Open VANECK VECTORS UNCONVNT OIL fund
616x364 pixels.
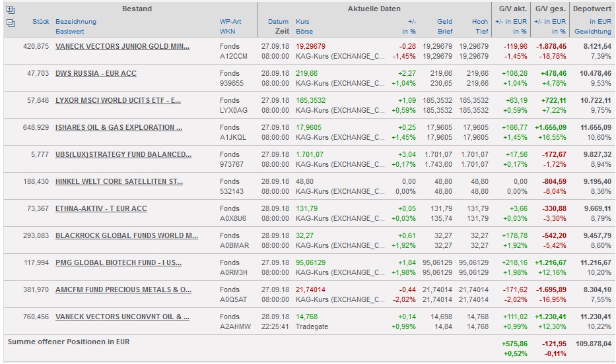pos(122,317)
